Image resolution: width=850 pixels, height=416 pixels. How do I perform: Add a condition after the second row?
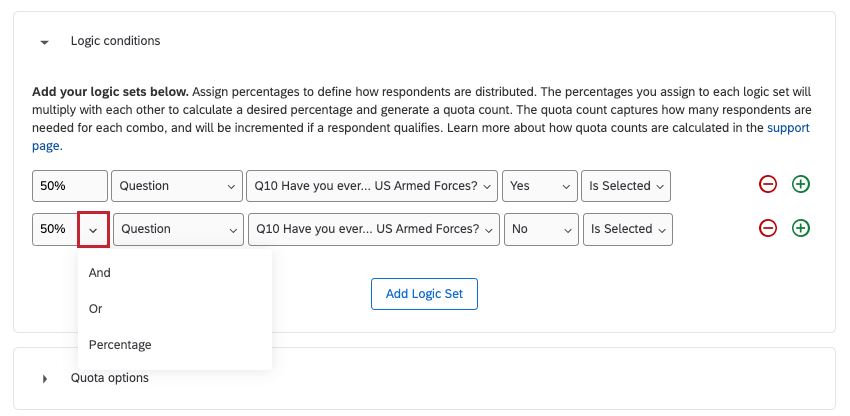pyautogui.click(x=801, y=228)
